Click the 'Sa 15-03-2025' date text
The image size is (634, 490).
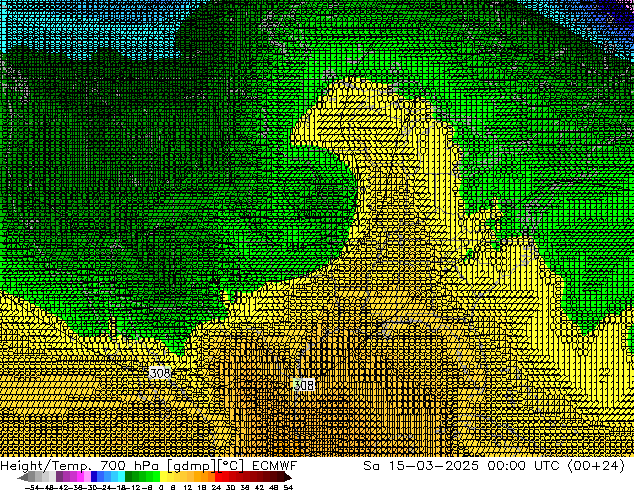[x=421, y=465]
